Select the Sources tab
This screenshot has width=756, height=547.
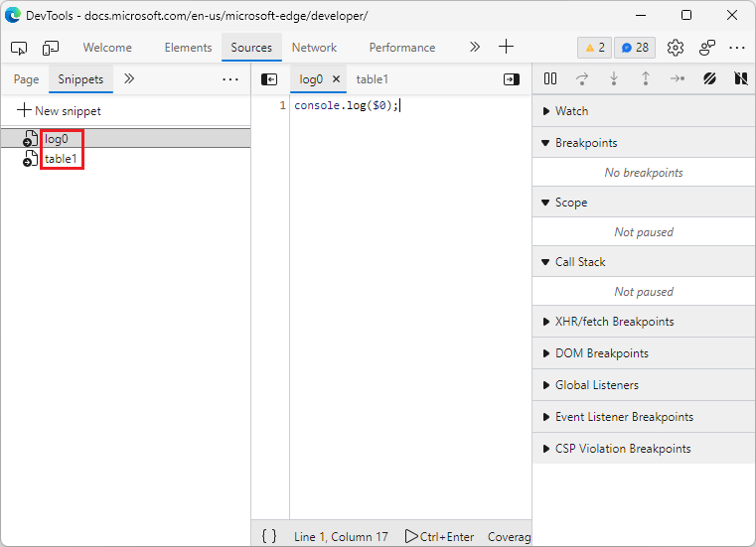(x=251, y=48)
